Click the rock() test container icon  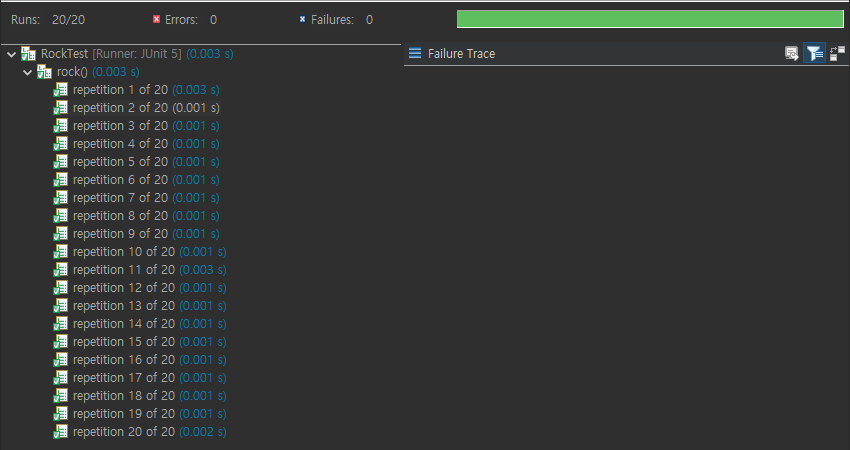44,72
